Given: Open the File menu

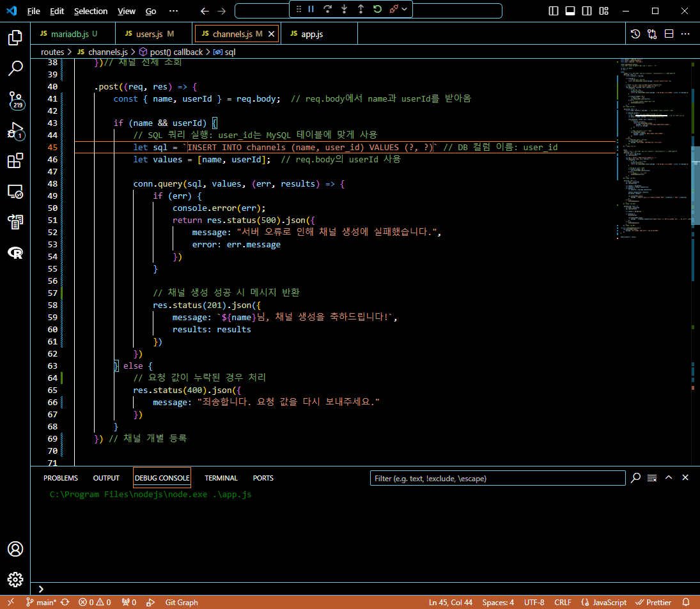Looking at the screenshot, I should coord(33,11).
